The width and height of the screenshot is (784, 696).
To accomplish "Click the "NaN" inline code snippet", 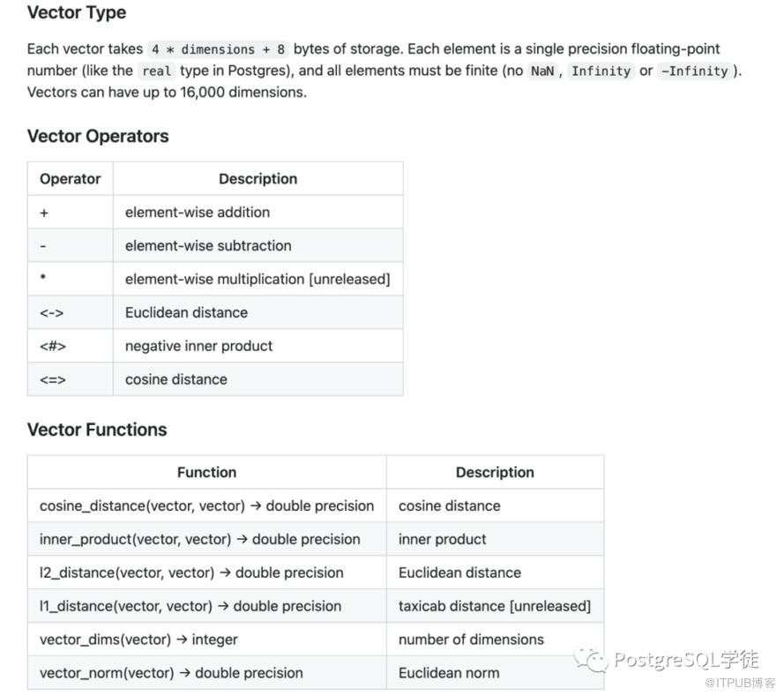I will point(542,71).
